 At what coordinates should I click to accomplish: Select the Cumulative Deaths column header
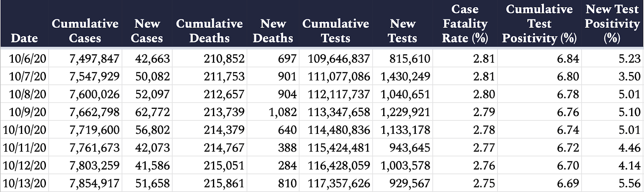tap(209, 31)
